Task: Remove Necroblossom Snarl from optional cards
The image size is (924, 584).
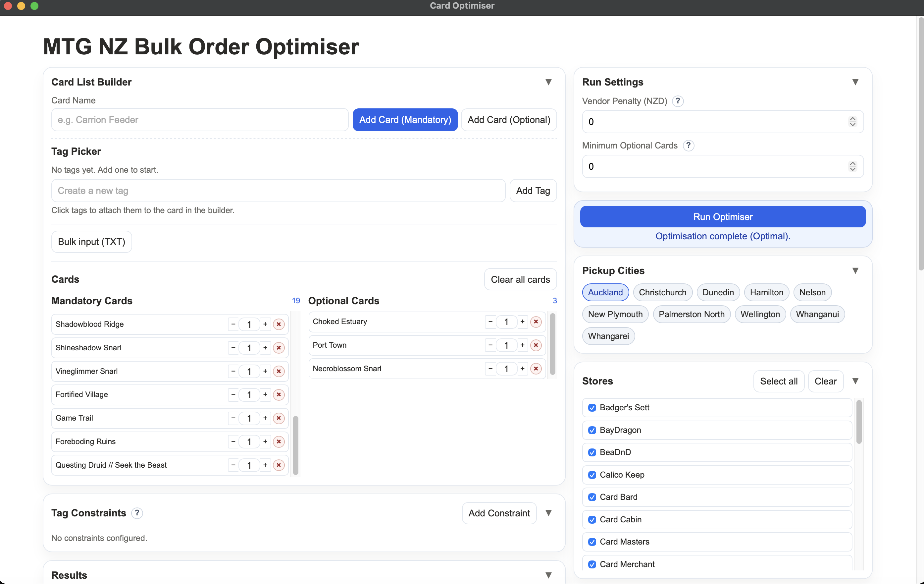Action: 536,368
